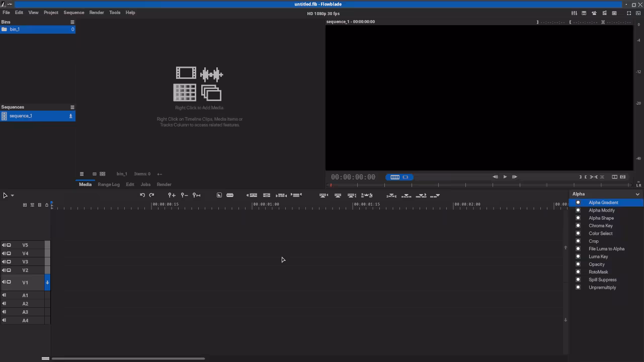
Task: Toggle video visibility on track V3
Action: (x=9, y=261)
